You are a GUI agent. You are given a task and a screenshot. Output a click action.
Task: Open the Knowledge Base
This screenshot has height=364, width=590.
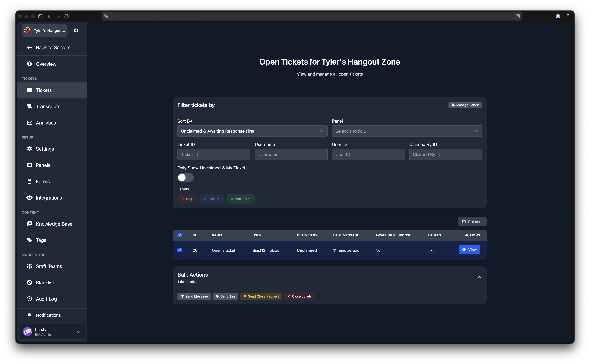52,224
